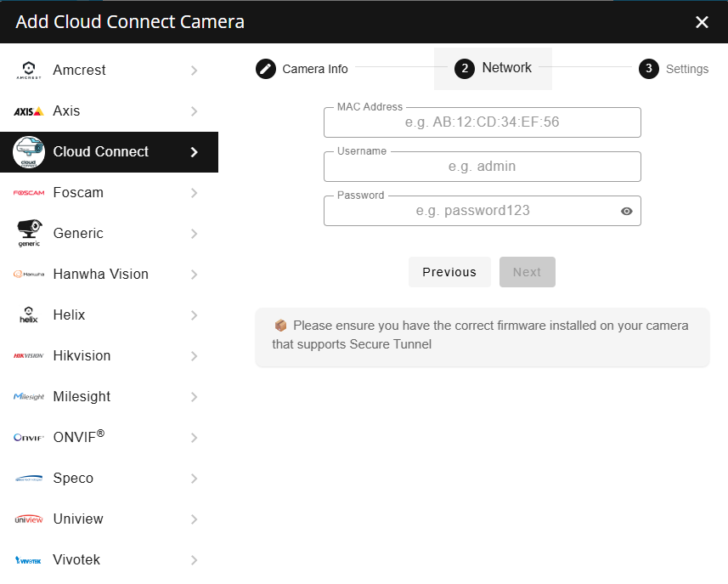Toggle password visibility eye icon
This screenshot has height=584, width=728.
627,211
